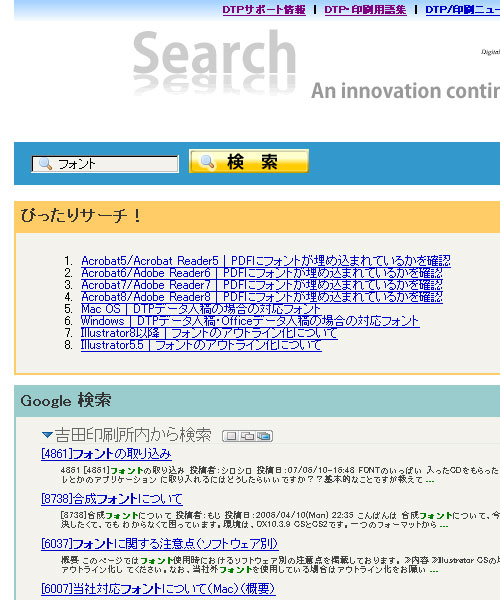Open result [8738]合成フォントについて
This screenshot has width=500, height=600.
point(112,499)
